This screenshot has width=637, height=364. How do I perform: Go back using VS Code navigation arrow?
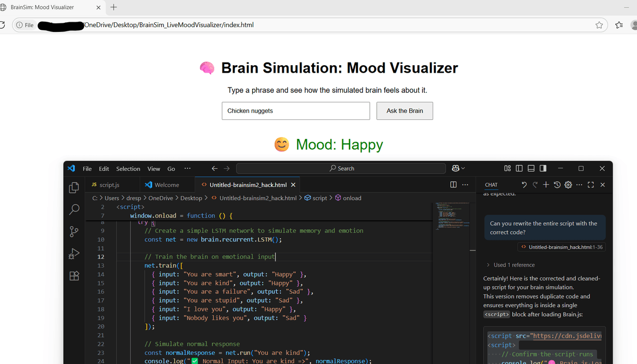(214, 168)
